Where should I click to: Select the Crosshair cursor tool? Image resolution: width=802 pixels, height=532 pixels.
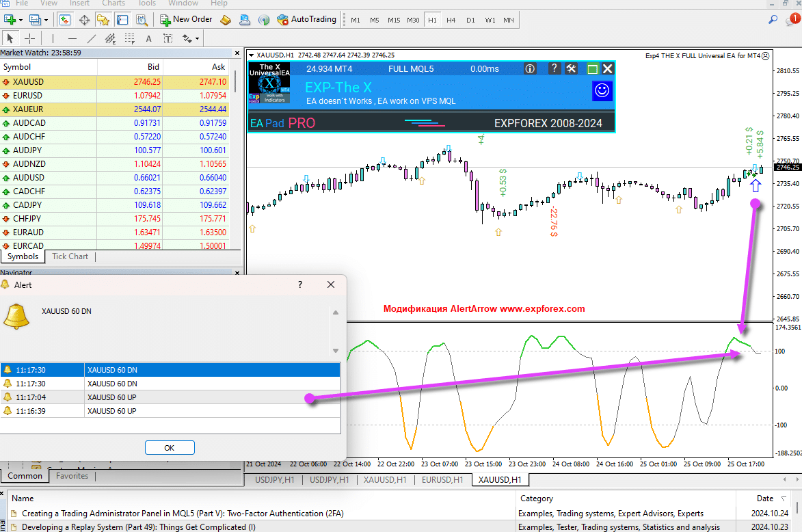coord(30,38)
